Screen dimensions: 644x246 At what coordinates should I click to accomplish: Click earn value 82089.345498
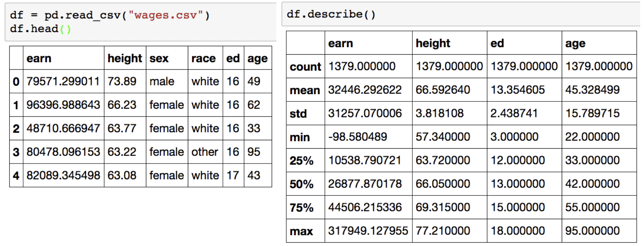click(x=63, y=175)
